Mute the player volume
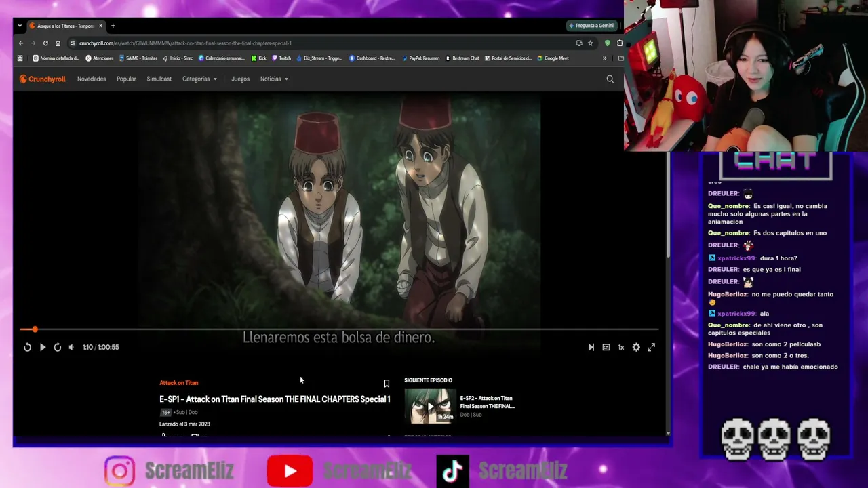Image resolution: width=868 pixels, height=488 pixels. point(71,347)
